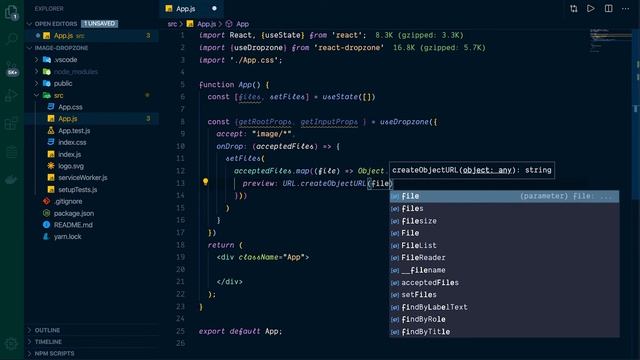Image resolution: width=640 pixels, height=360 pixels.
Task: Select 'filesize' autocomplete suggestion
Action: tap(504, 221)
